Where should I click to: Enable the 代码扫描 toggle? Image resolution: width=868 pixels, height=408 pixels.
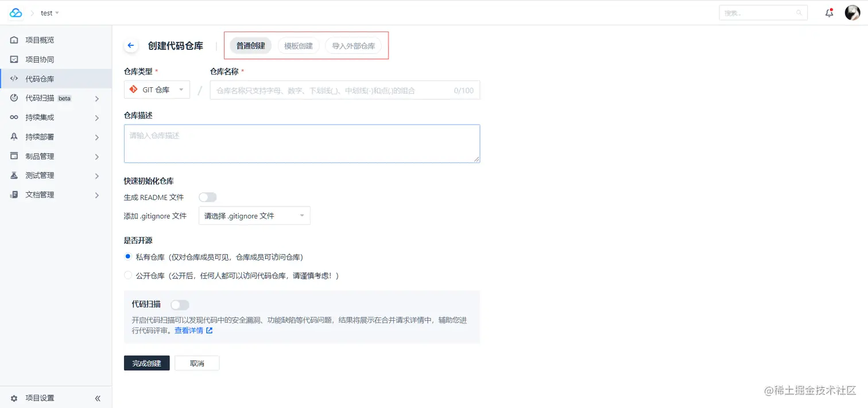click(x=180, y=304)
